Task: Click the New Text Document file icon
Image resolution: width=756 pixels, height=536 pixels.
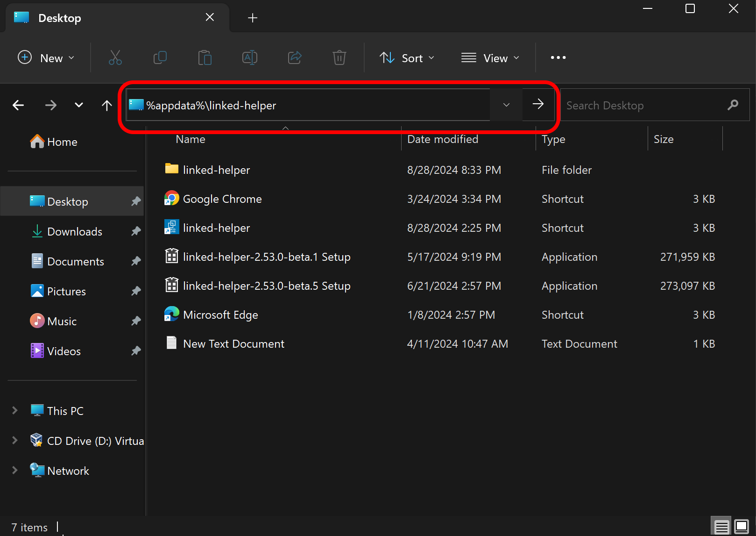Action: click(x=172, y=343)
